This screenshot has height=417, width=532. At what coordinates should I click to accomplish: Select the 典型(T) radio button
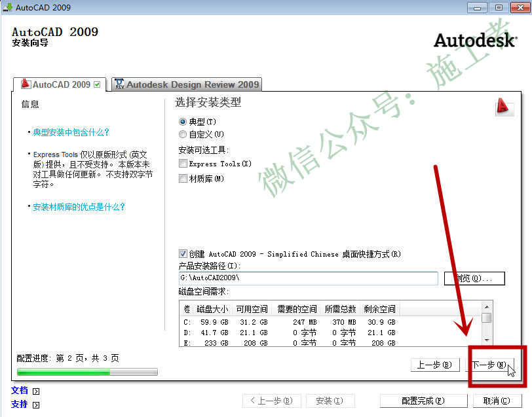coord(183,121)
